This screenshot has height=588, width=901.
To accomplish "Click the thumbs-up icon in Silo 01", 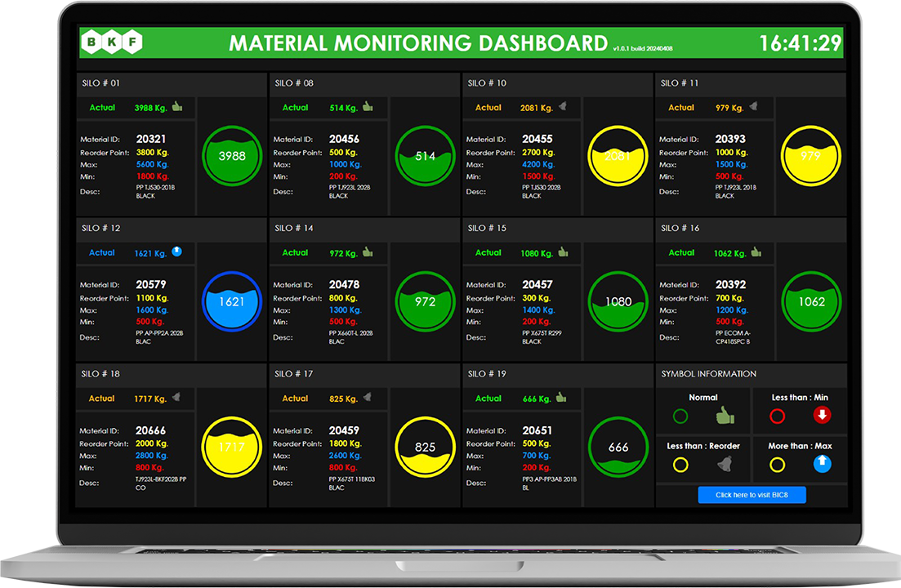I will [177, 107].
